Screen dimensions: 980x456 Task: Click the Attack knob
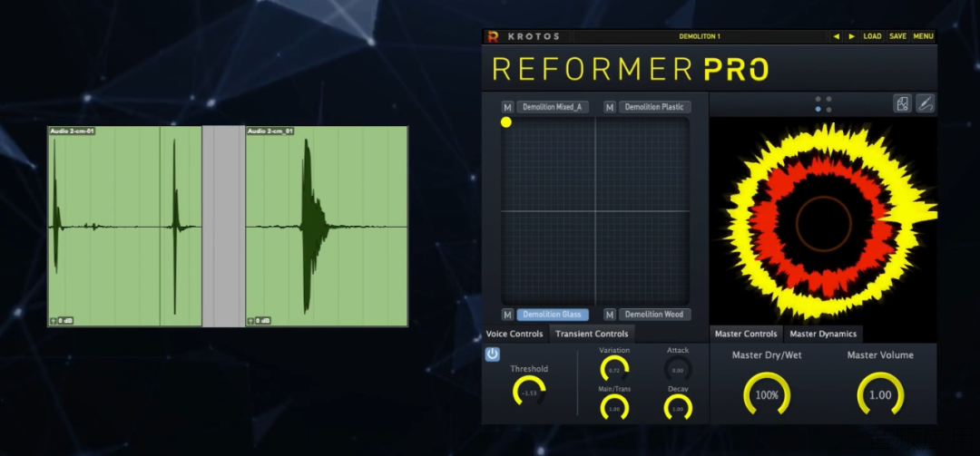point(678,370)
